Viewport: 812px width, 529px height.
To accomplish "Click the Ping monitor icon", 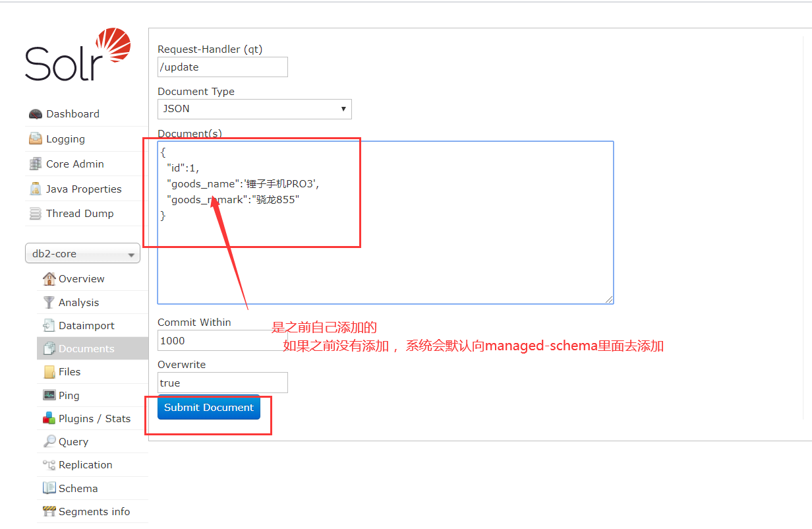I will point(49,395).
